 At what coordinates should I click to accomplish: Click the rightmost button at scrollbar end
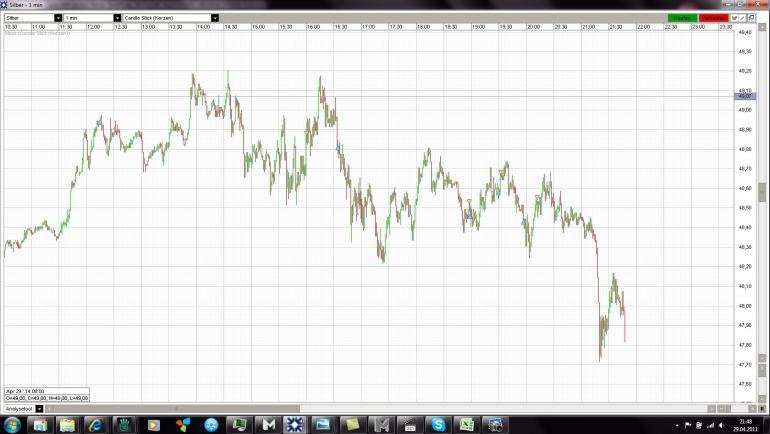[x=762, y=408]
